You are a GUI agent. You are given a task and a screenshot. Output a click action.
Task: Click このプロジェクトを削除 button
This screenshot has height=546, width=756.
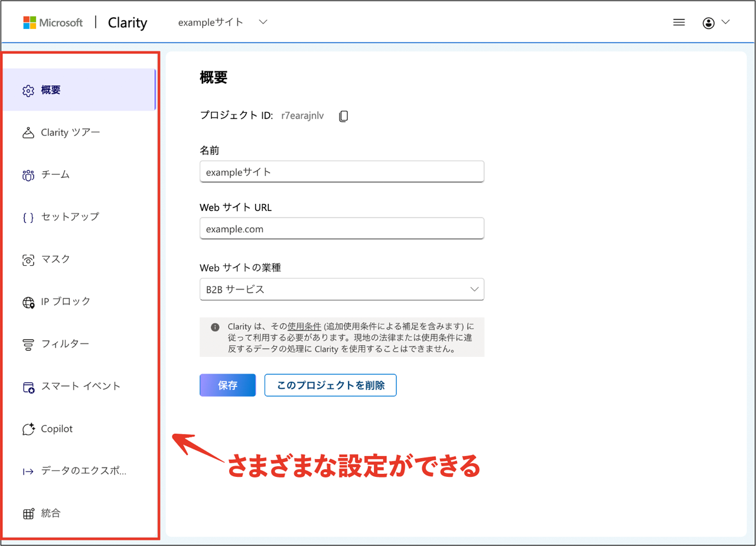330,385
